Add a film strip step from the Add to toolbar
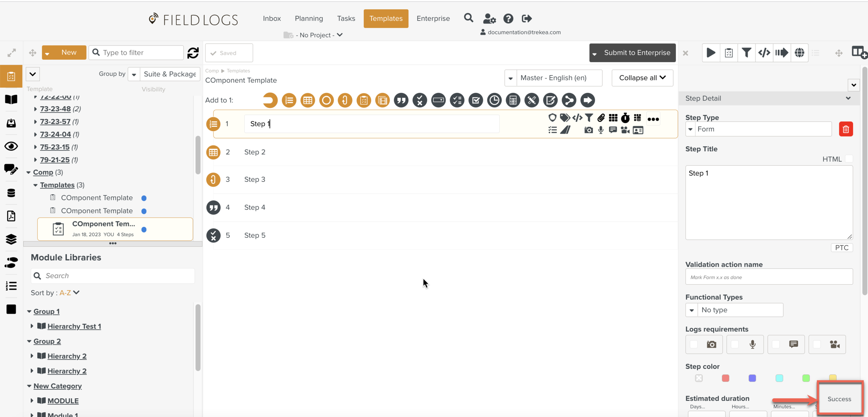The width and height of the screenshot is (868, 417). coord(383,100)
